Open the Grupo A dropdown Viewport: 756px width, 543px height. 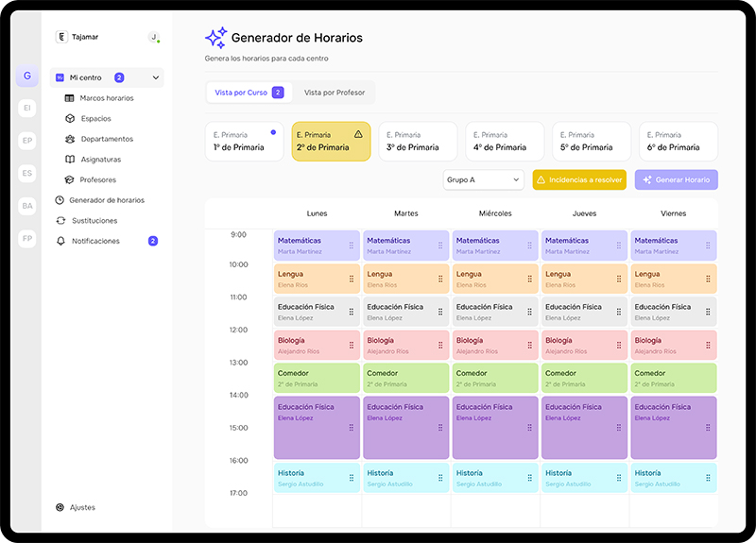483,179
